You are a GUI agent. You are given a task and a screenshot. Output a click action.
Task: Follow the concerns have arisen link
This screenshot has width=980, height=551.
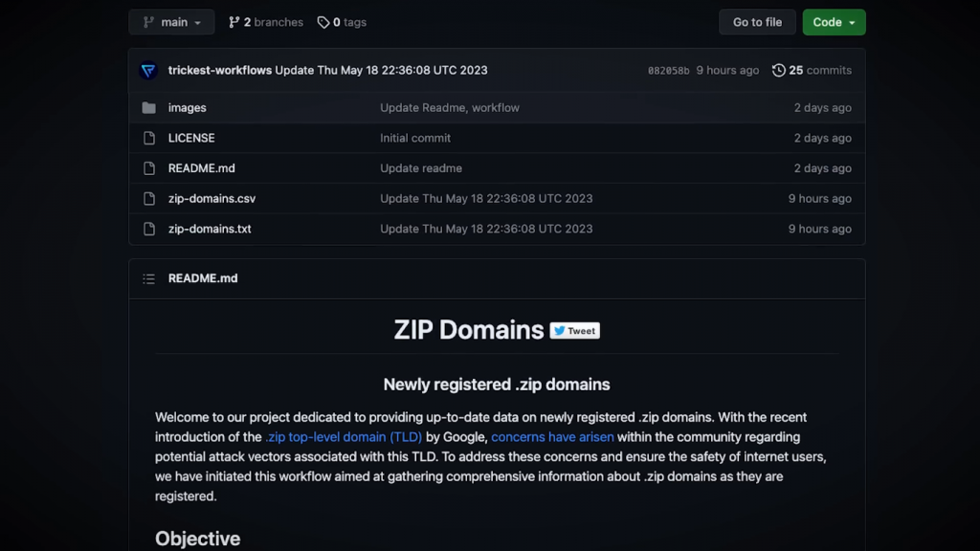pos(552,437)
